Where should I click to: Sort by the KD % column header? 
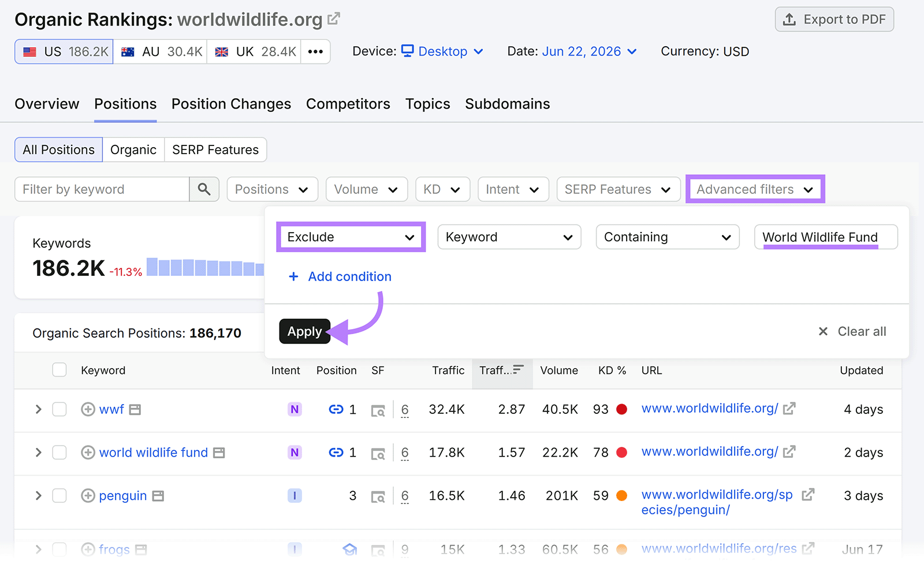click(612, 371)
